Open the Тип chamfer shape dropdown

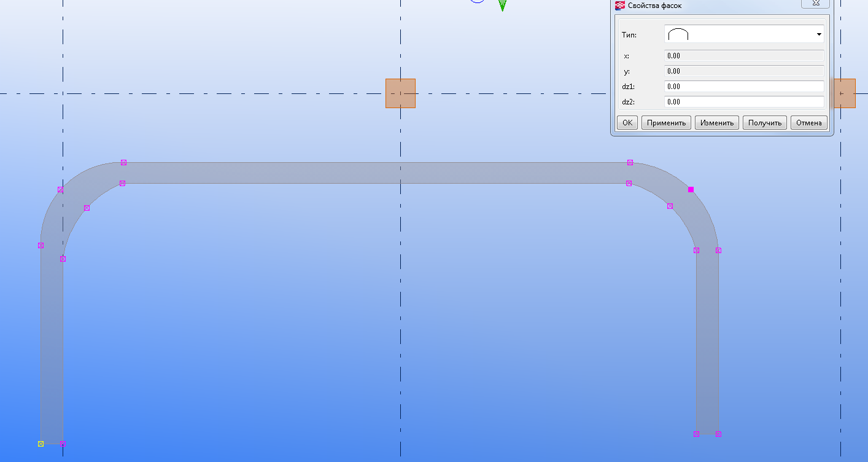click(x=744, y=34)
